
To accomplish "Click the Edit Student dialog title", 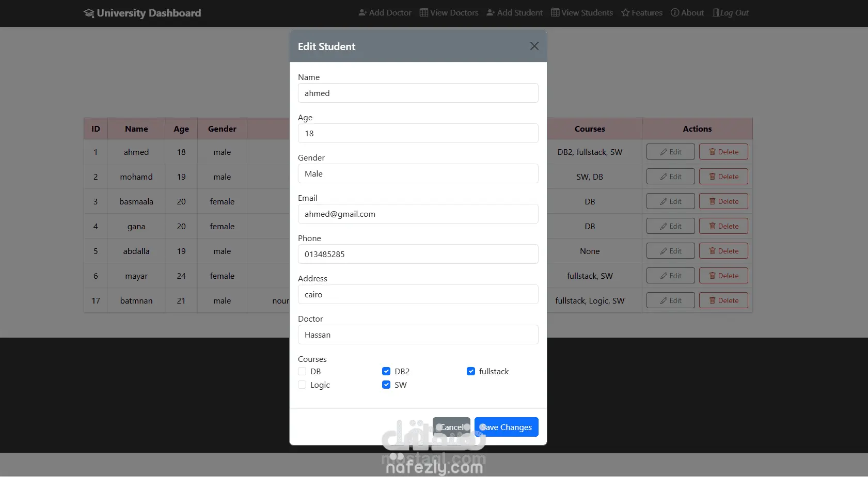I will (327, 46).
